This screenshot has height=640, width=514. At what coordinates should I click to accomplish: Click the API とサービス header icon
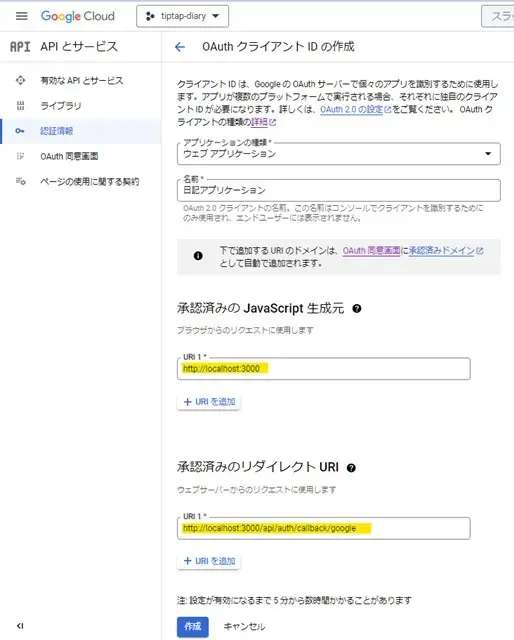(20, 47)
